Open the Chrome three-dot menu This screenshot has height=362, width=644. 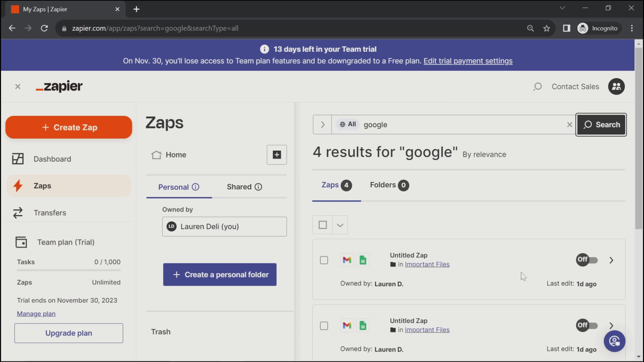632,28
